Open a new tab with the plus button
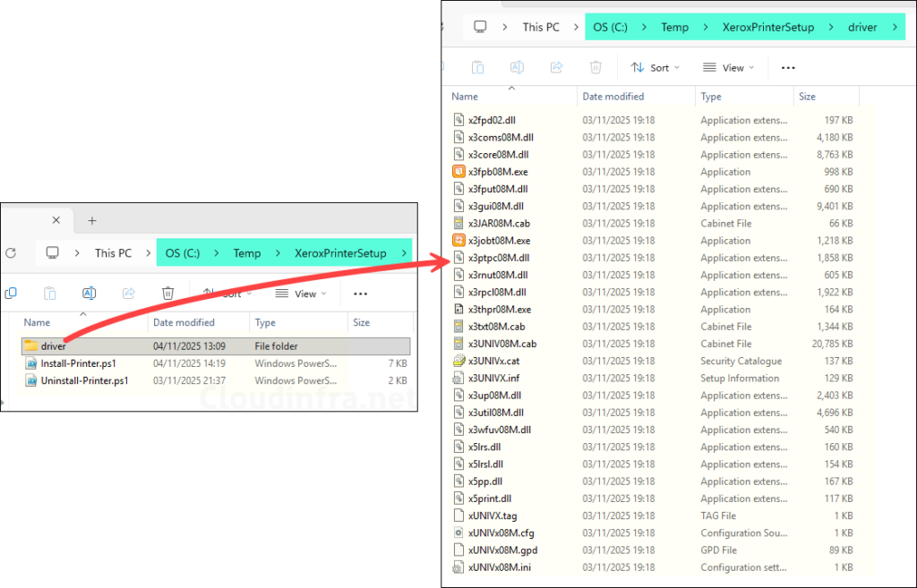Viewport: 917px width, 588px height. click(93, 219)
